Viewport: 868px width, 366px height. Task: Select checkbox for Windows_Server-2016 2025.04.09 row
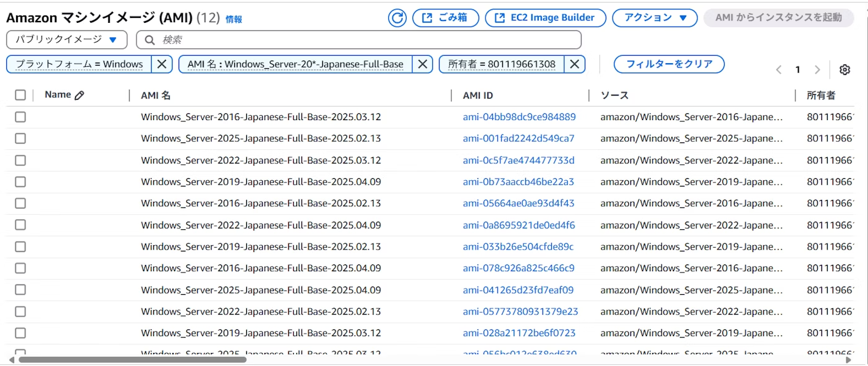point(20,268)
